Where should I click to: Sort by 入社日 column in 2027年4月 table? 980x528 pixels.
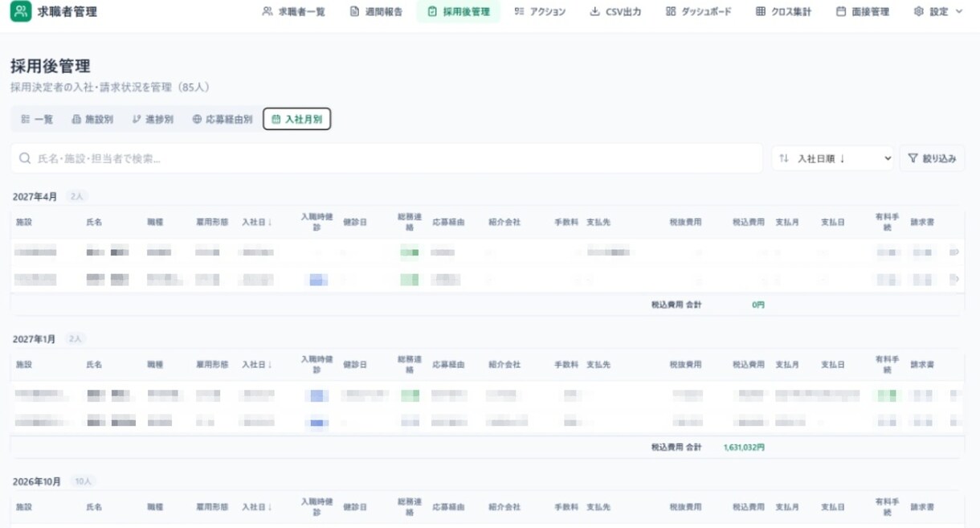257,222
